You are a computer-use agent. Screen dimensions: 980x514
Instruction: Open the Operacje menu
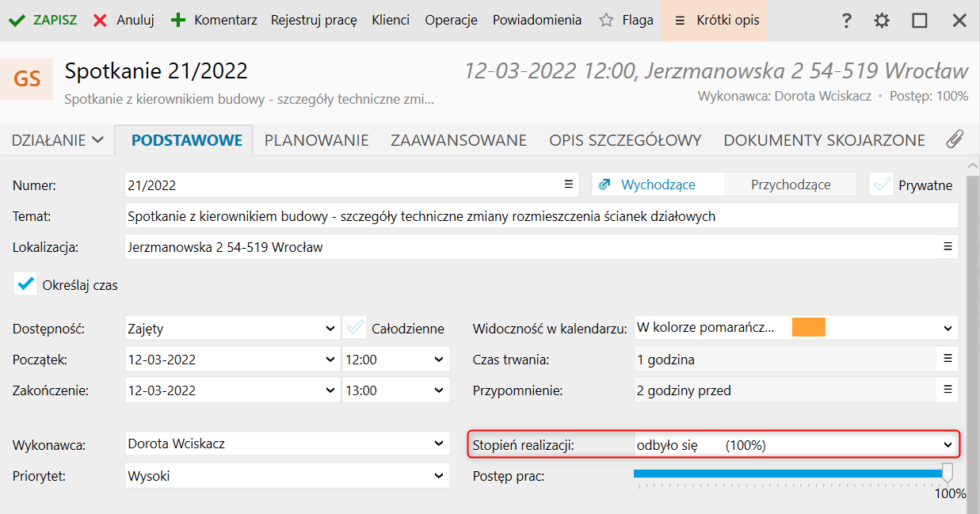point(451,21)
